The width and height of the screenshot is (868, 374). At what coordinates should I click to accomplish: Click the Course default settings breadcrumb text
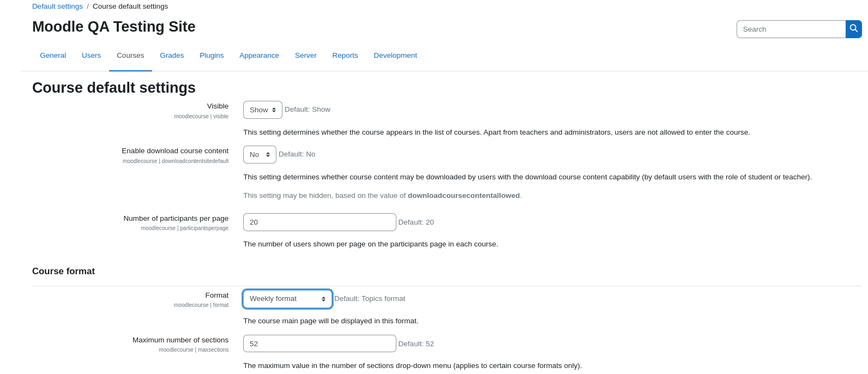point(130,7)
